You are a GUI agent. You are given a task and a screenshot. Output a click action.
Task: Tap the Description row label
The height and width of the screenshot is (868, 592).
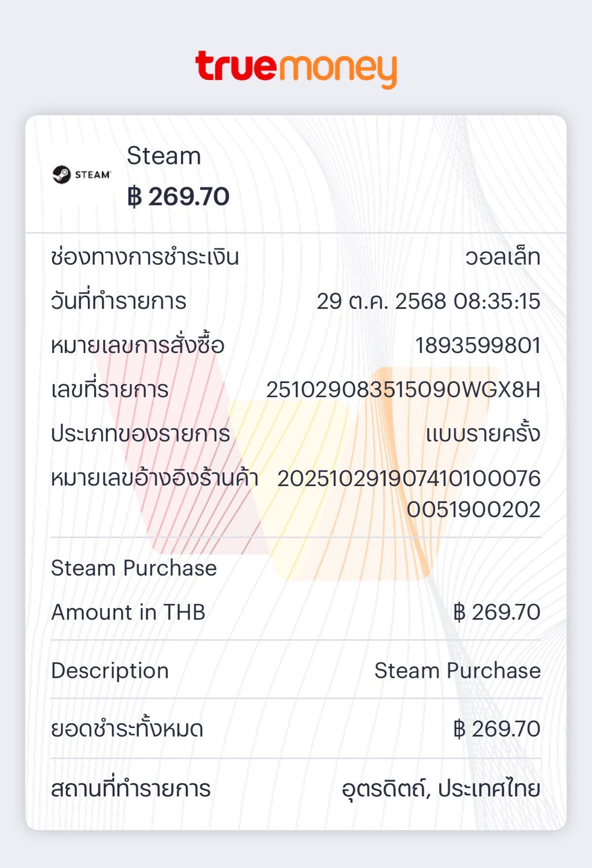(x=110, y=671)
